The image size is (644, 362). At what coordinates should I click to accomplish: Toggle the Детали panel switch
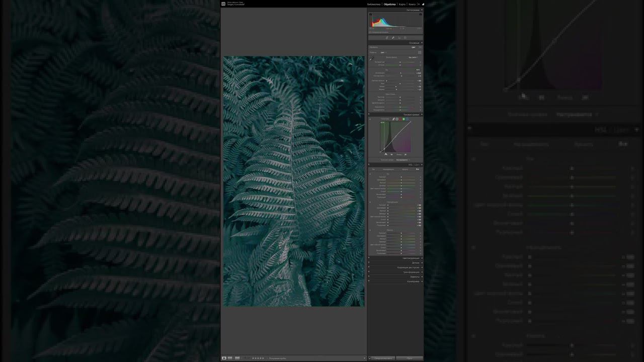tap(369, 262)
